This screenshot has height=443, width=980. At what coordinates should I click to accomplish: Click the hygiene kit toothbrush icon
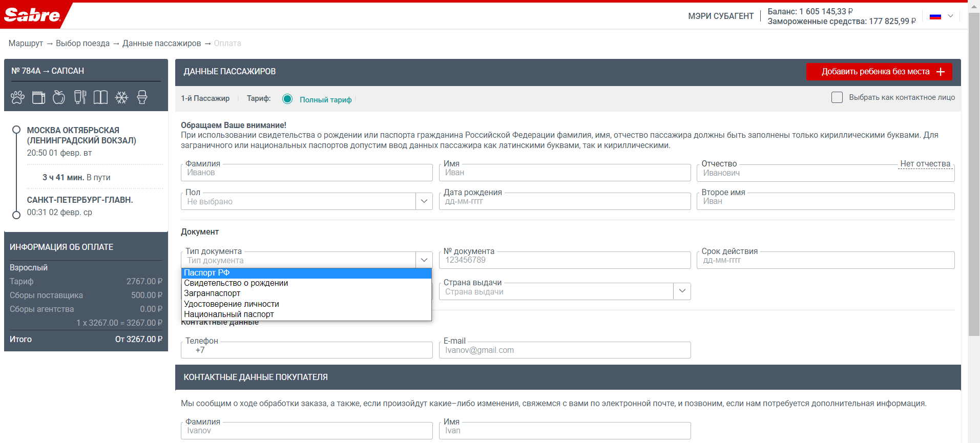pos(80,97)
